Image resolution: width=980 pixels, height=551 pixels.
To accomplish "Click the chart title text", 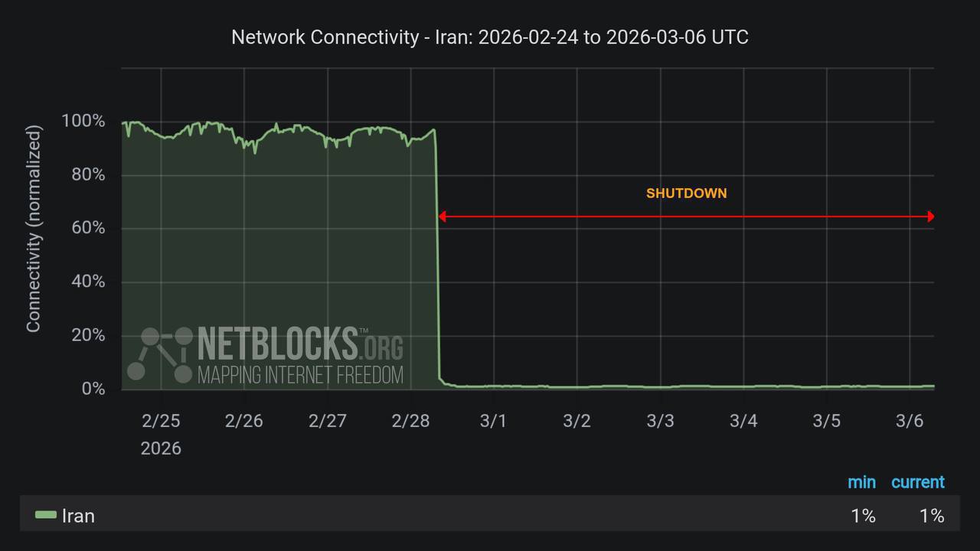I will click(490, 37).
